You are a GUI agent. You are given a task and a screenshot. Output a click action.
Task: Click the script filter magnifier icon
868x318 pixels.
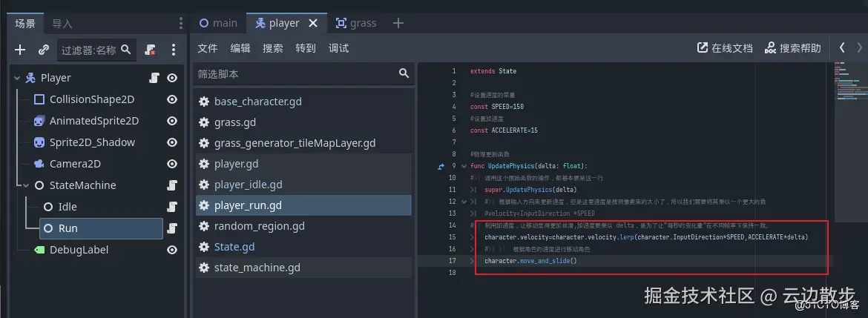coord(404,73)
